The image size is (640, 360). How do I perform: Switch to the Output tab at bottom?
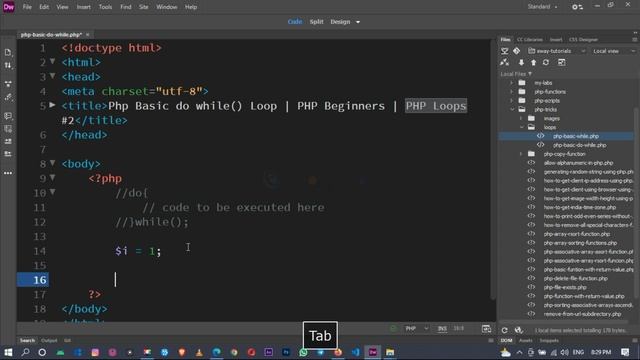click(x=49, y=340)
